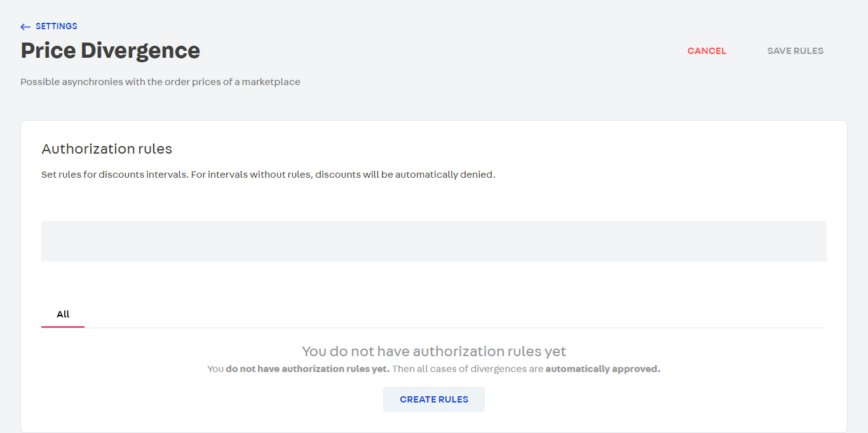This screenshot has width=868, height=433.
Task: Click the large 'You do not have authorization rules yet' heading
Action: click(434, 351)
